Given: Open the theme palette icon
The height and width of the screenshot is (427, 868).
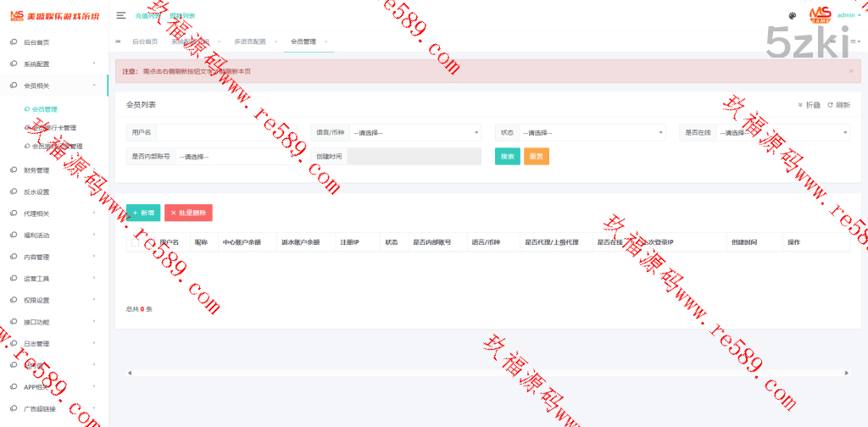Looking at the screenshot, I should click(793, 16).
